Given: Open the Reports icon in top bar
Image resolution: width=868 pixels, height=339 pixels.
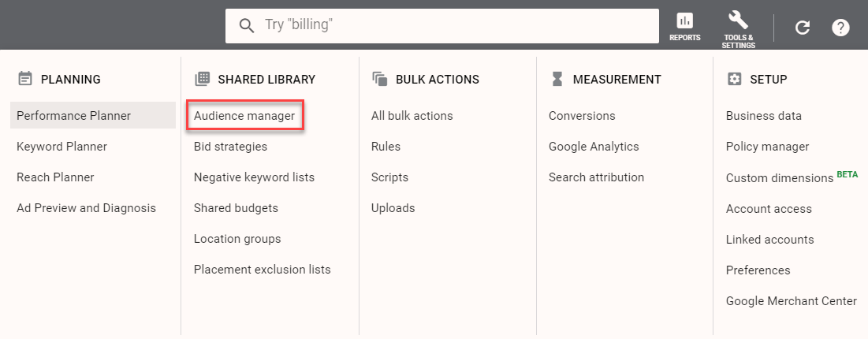Looking at the screenshot, I should pos(684,21).
